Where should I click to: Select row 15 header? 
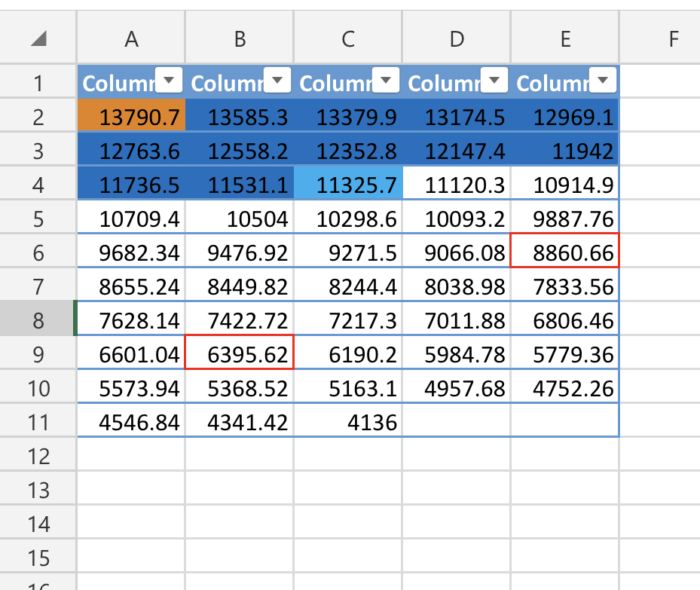click(38, 557)
